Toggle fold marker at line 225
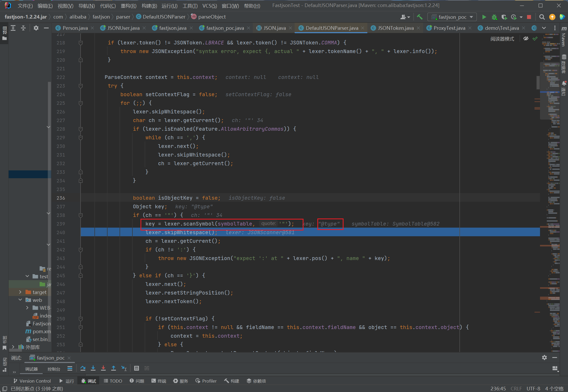 81,103
